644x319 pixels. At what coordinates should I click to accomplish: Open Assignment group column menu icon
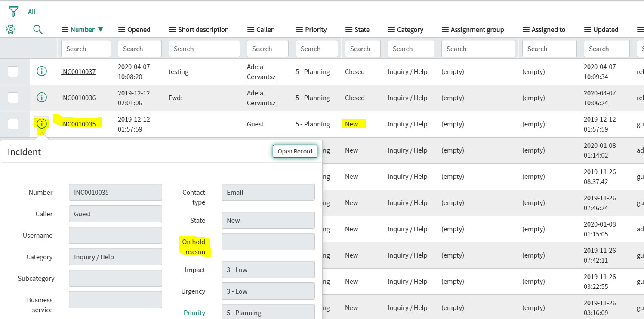(445, 30)
